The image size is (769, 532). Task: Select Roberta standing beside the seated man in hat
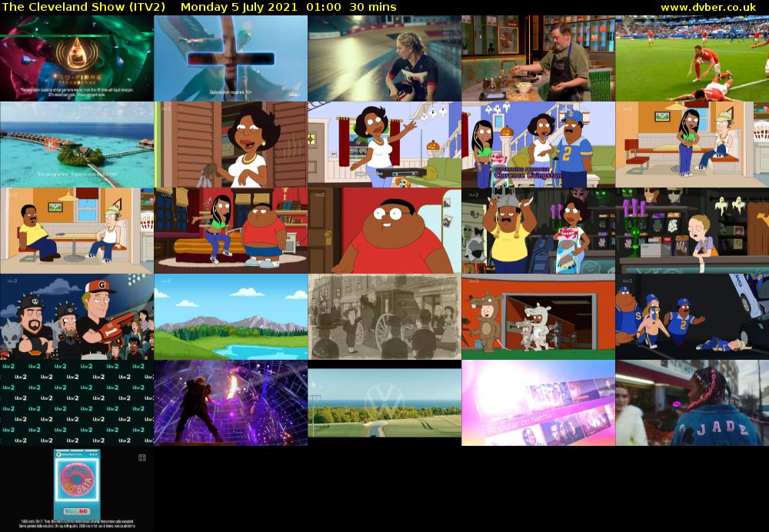pyautogui.click(x=692, y=145)
